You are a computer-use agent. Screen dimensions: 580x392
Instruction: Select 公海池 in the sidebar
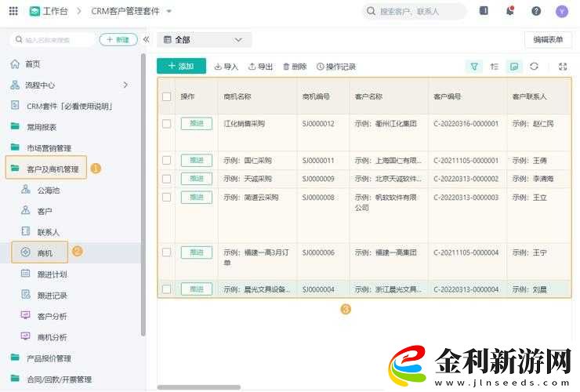[x=48, y=190]
